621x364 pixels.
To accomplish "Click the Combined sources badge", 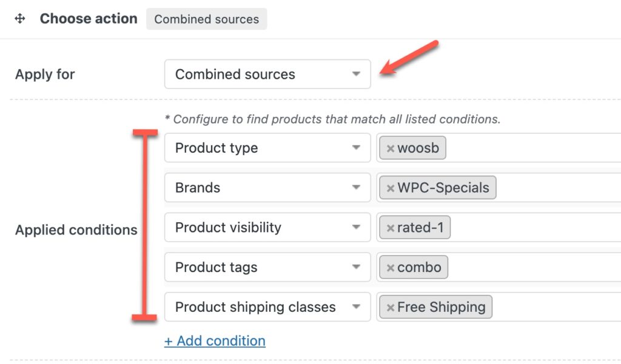I will coord(206,19).
